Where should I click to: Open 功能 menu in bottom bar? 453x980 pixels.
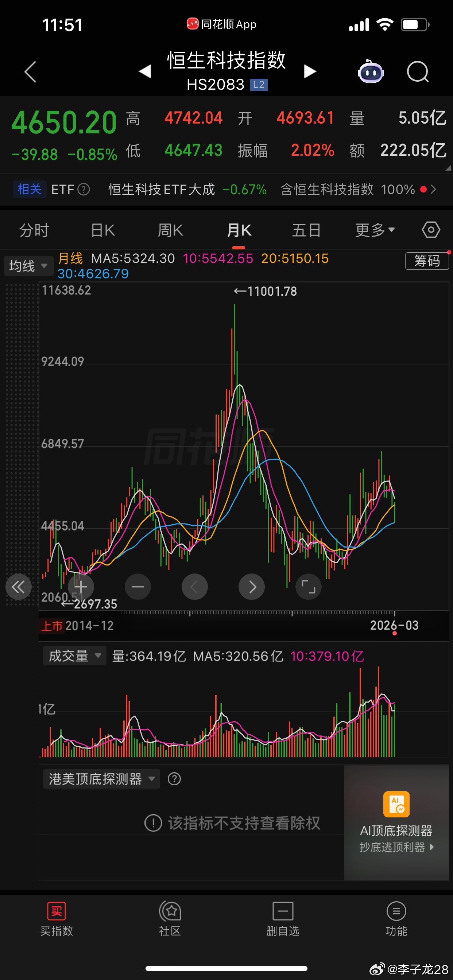[396, 919]
